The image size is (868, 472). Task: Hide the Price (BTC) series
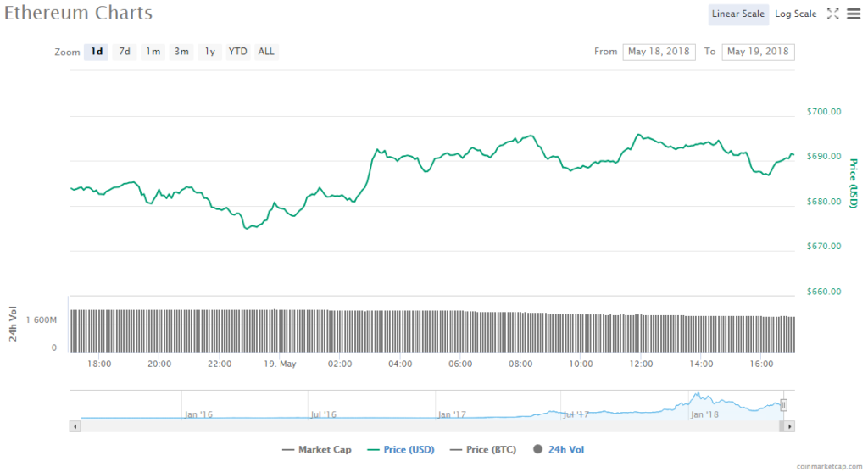tap(482, 449)
